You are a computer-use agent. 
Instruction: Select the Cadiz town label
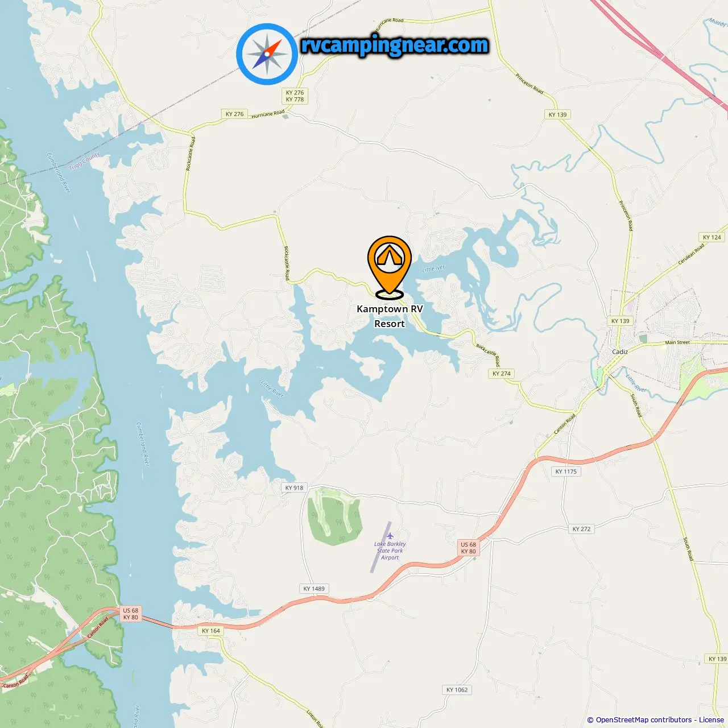coord(620,351)
